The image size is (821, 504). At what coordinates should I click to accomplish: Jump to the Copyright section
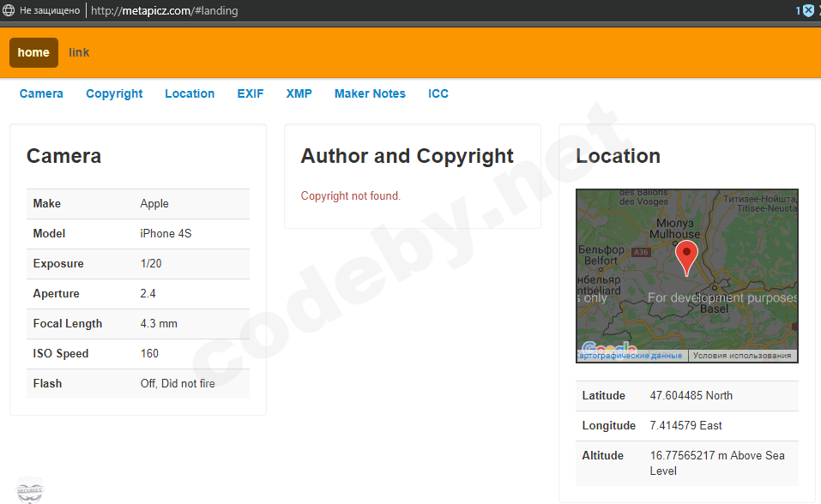[114, 93]
